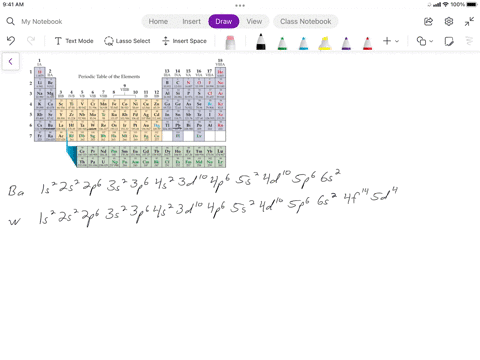Open the three-dot multitasking menu
The height and width of the screenshot is (360, 480).
240,5
